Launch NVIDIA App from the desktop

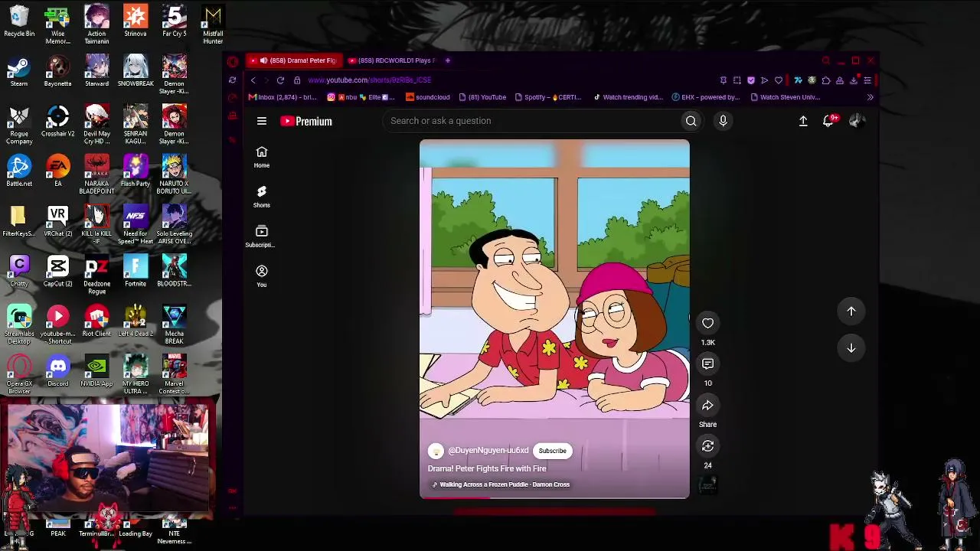pyautogui.click(x=97, y=370)
